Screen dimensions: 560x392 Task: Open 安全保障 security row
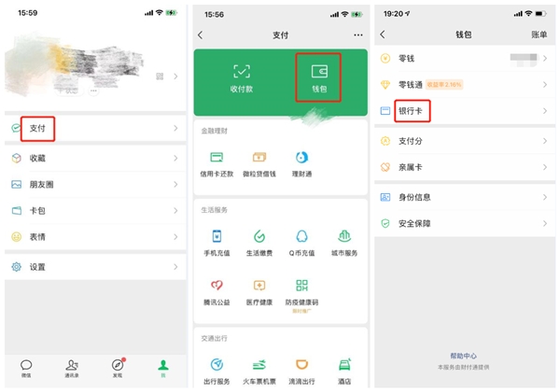(x=464, y=223)
